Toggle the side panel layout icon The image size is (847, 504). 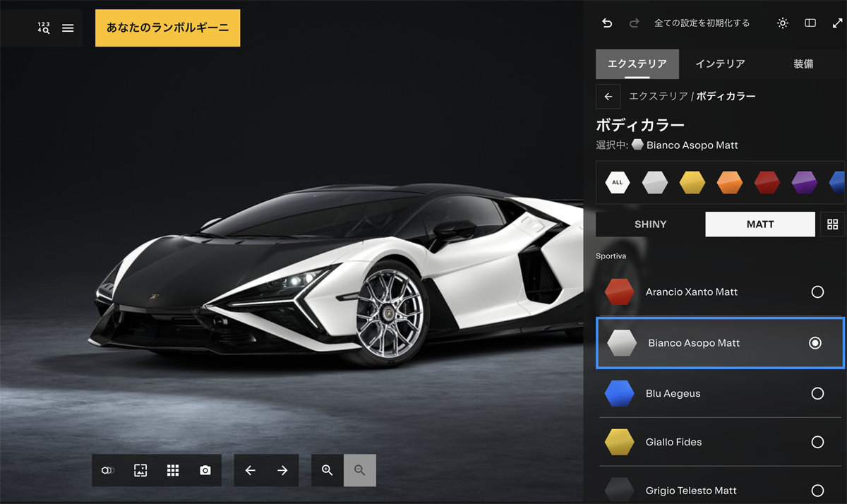point(810,23)
